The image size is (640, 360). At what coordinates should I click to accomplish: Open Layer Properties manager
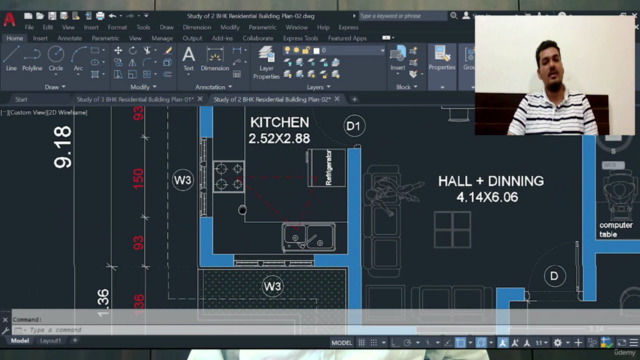click(x=266, y=62)
